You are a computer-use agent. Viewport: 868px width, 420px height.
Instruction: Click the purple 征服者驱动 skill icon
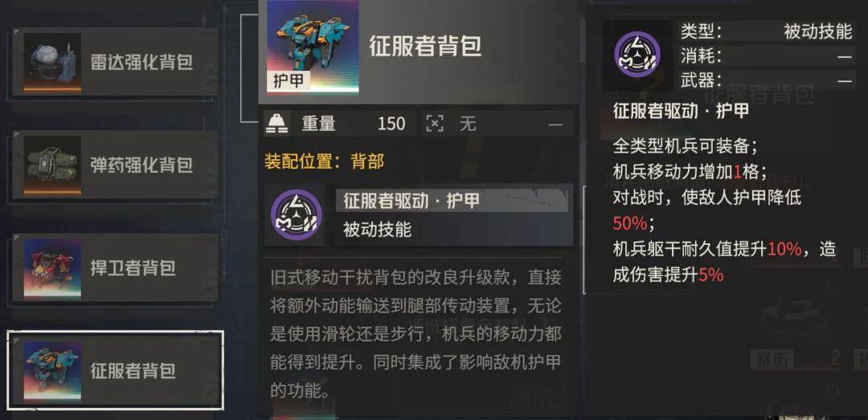coord(296,214)
